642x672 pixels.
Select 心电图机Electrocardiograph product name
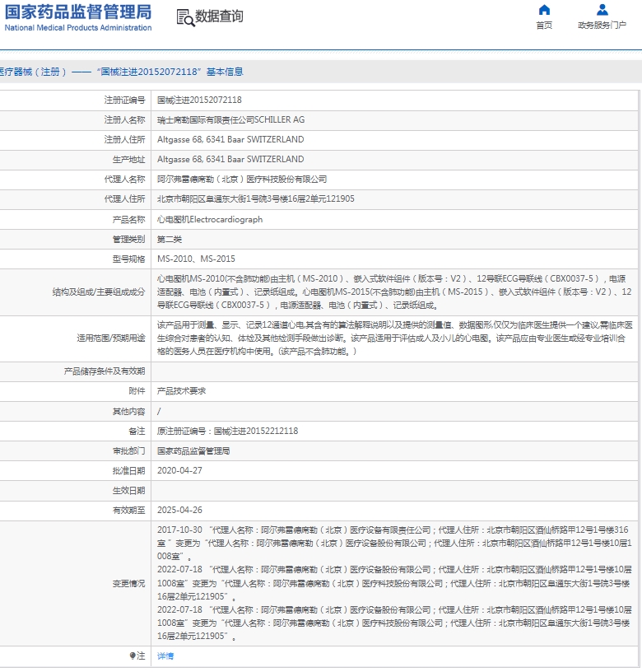coord(210,219)
